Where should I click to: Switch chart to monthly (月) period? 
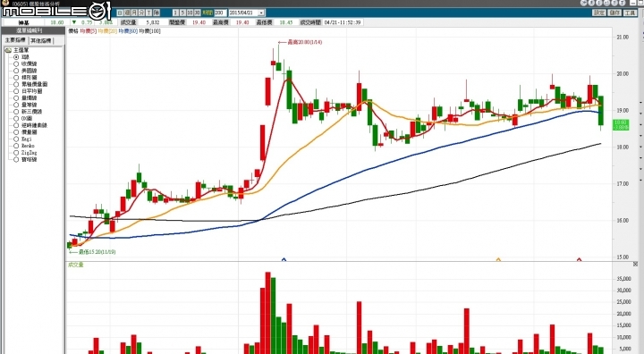[x=134, y=13]
